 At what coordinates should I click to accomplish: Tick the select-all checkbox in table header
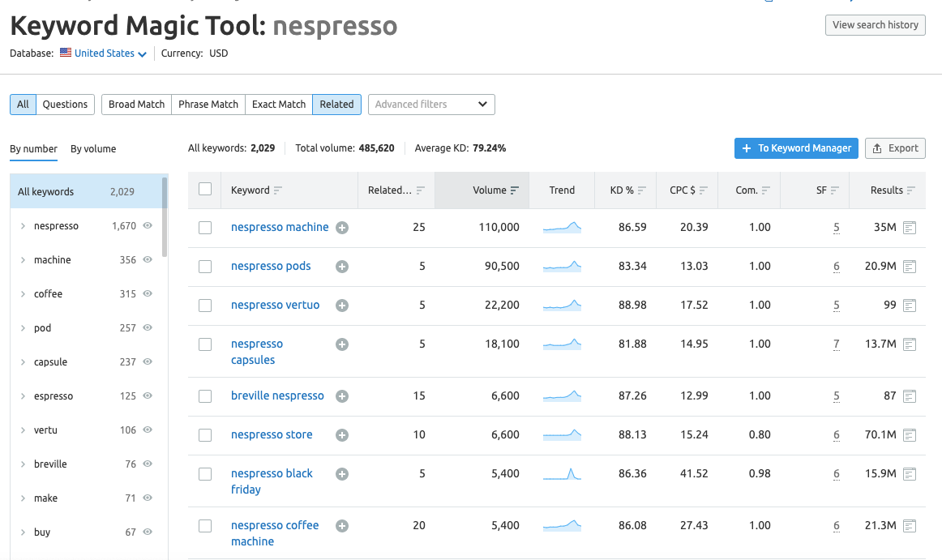[205, 189]
